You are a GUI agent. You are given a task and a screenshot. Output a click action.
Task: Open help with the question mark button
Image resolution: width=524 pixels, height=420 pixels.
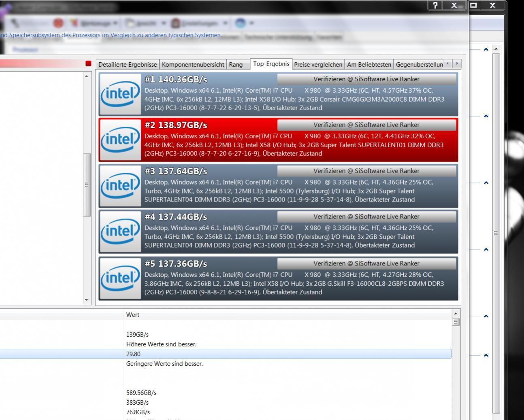(435, 5)
